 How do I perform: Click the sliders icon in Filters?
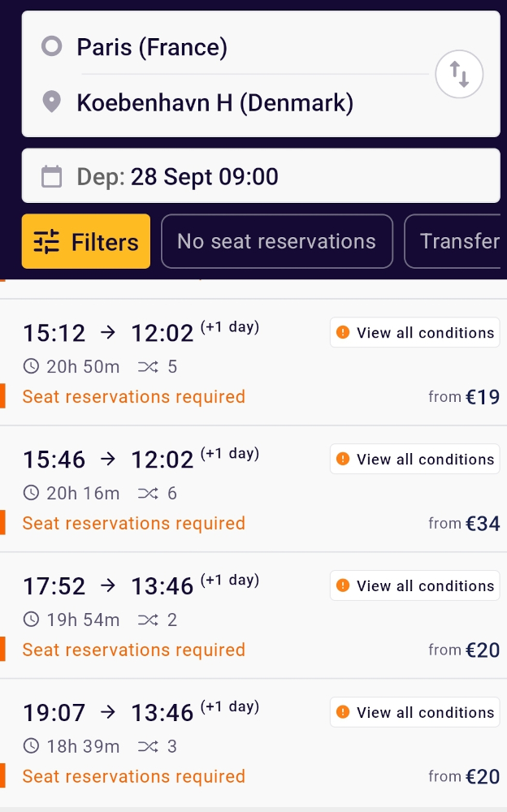click(46, 242)
